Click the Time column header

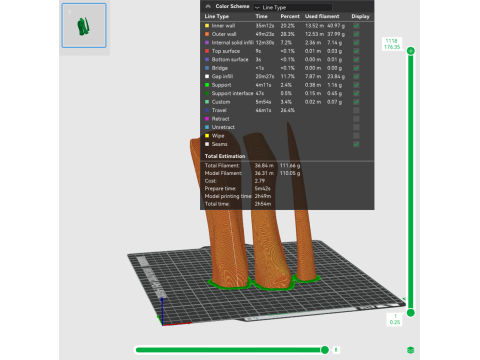pyautogui.click(x=262, y=16)
